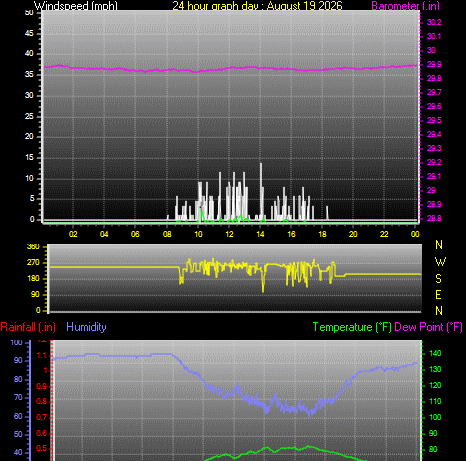466x461 pixels.
Task: Click the W compass label beside wind direction
Action: [440, 262]
